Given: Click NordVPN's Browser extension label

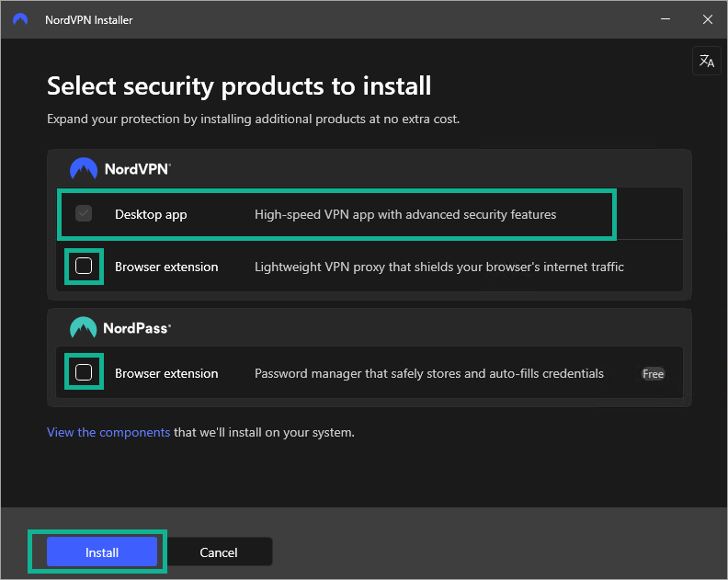Looking at the screenshot, I should pyautogui.click(x=166, y=267).
